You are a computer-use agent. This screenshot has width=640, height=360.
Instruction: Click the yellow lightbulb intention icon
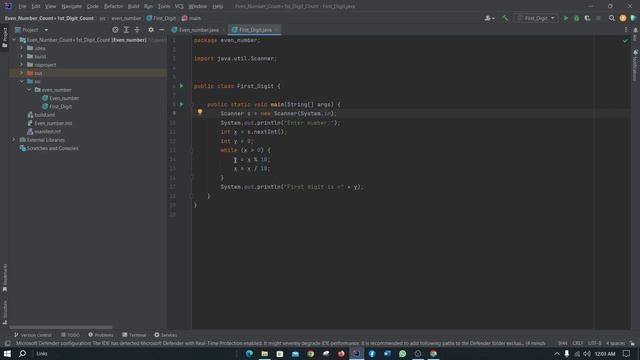click(200, 112)
